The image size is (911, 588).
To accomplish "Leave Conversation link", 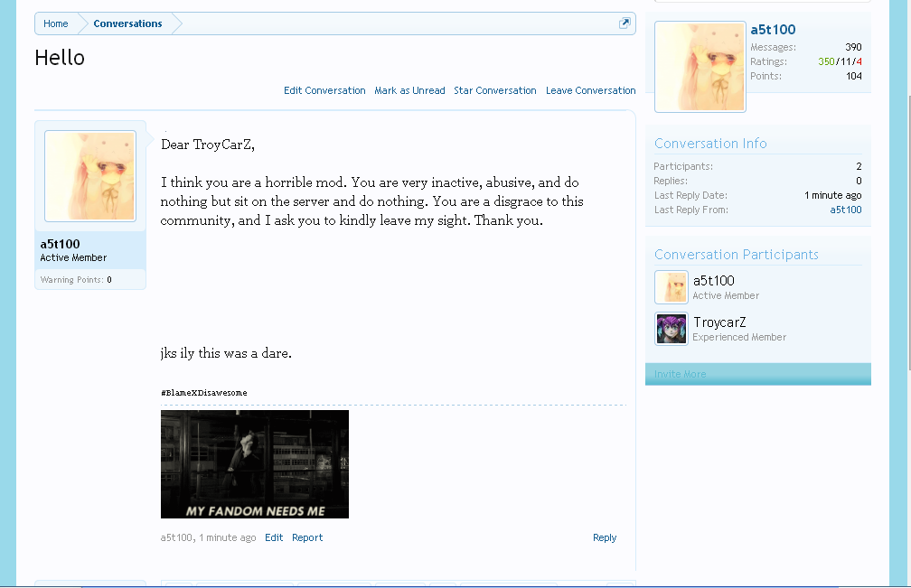I will point(590,90).
